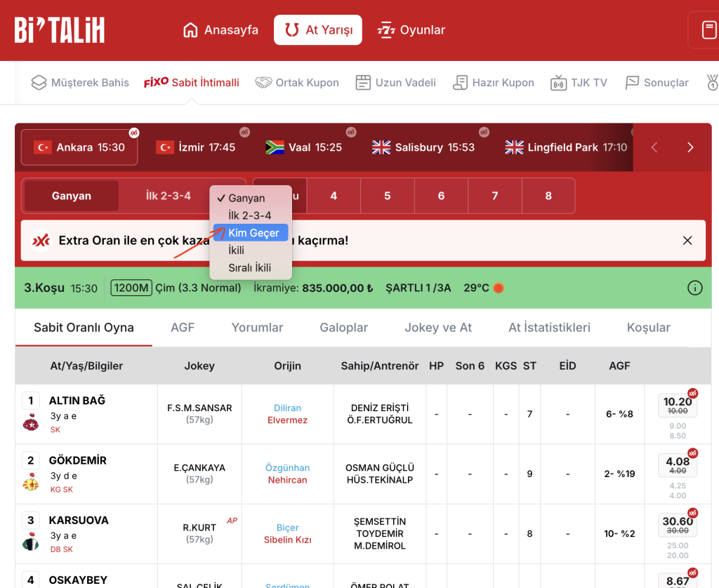Select race number 5

[x=388, y=196]
